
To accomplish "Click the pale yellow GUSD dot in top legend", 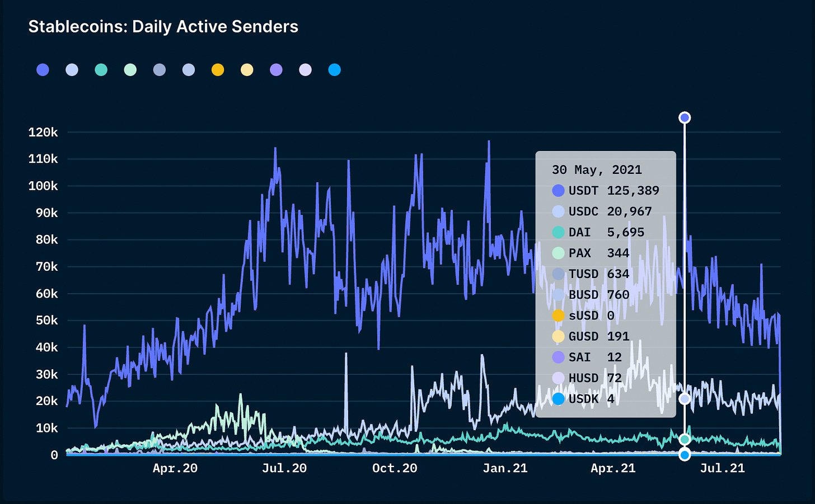I will [x=247, y=70].
